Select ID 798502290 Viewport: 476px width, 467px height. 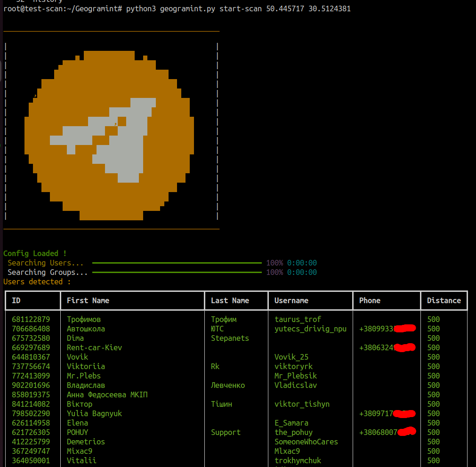[x=31, y=413]
